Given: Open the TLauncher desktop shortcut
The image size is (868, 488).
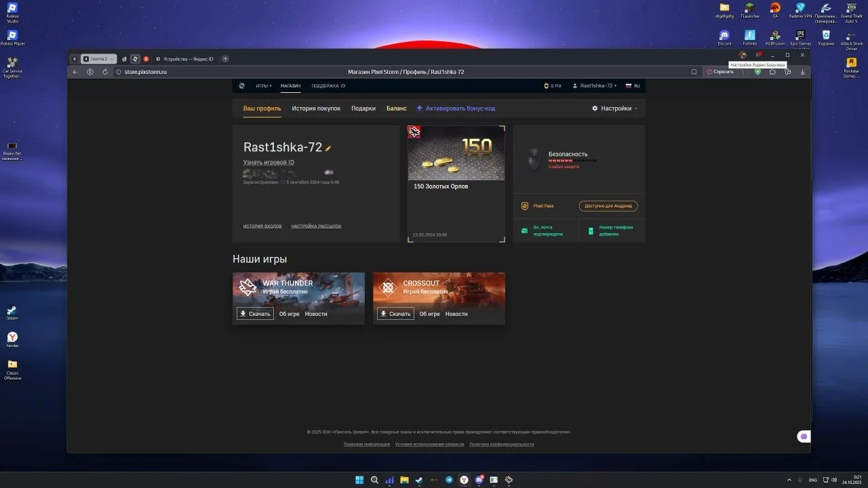Looking at the screenshot, I should click(749, 9).
